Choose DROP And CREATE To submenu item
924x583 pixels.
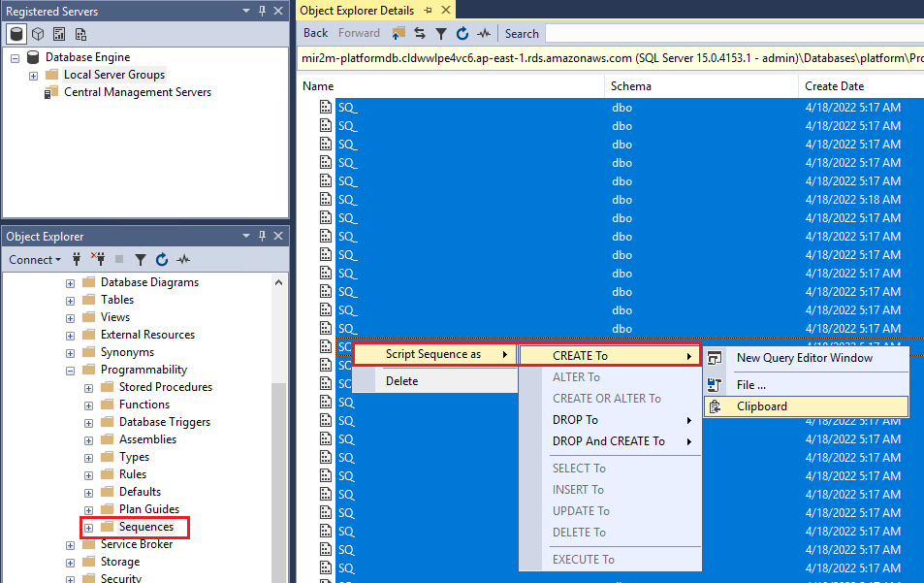pos(610,441)
